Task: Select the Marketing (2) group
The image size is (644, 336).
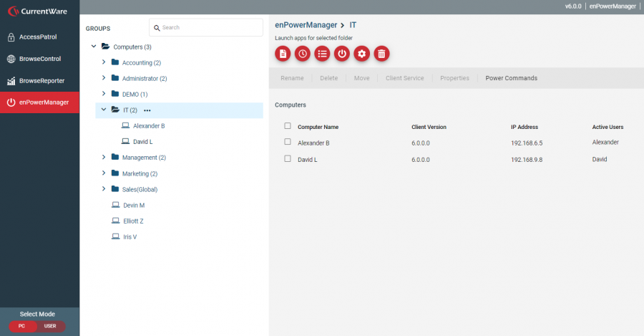Action: (x=140, y=173)
